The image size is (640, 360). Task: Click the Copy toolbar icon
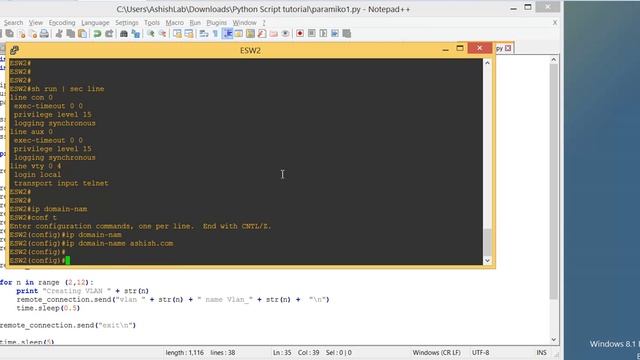[x=71, y=34]
